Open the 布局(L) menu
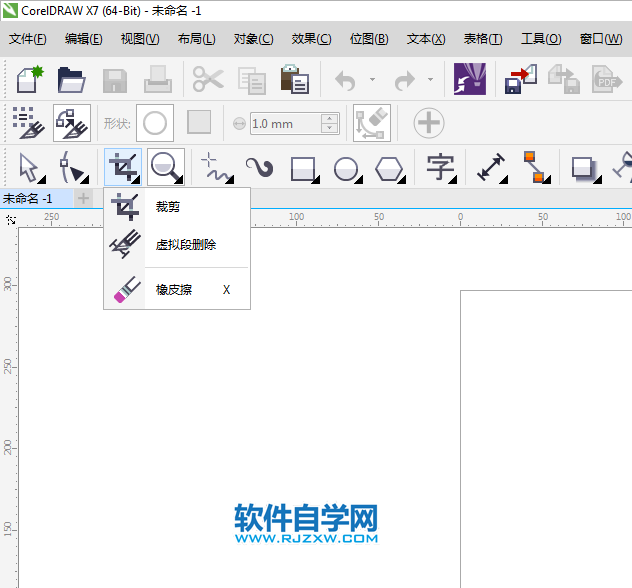 coord(196,39)
